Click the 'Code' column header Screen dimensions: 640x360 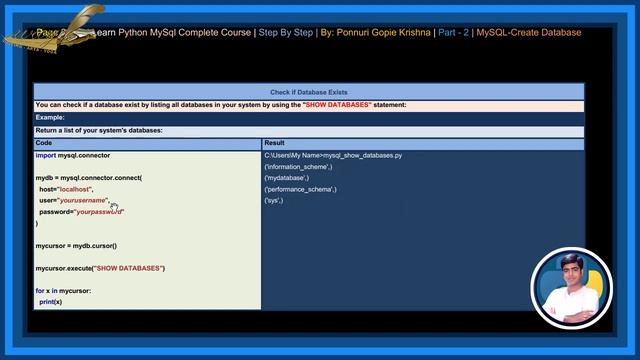(x=147, y=143)
